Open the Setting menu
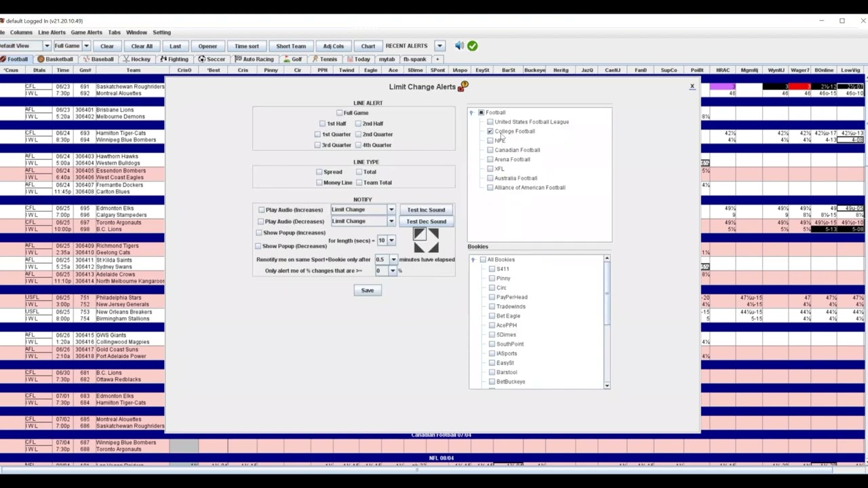The image size is (868, 488). tap(161, 33)
